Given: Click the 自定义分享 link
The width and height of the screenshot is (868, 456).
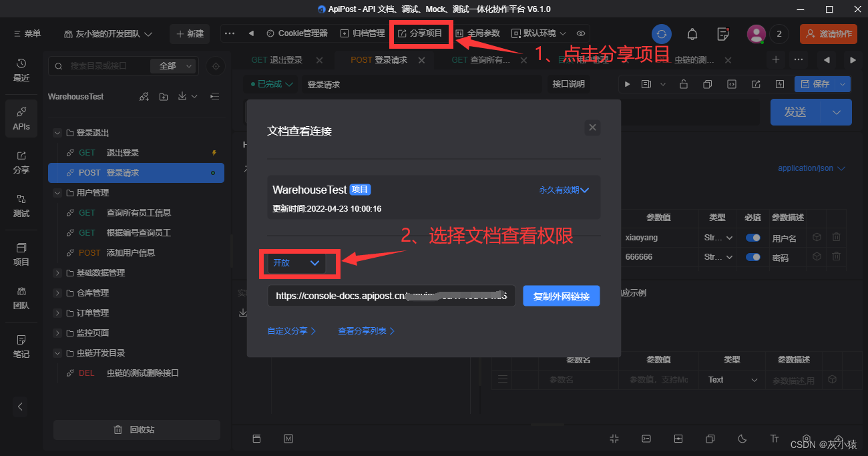Looking at the screenshot, I should tap(291, 331).
